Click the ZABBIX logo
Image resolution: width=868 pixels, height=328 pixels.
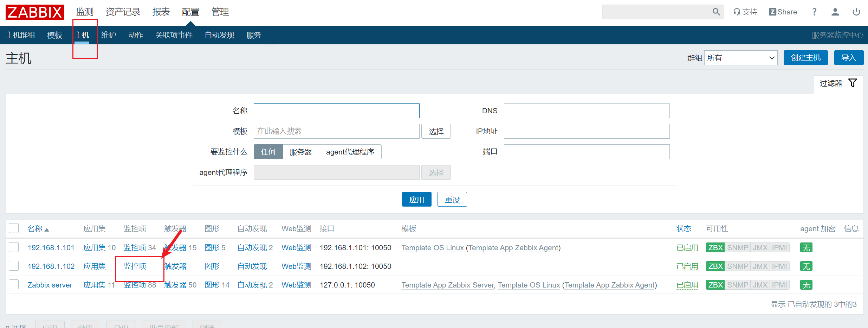(x=35, y=12)
